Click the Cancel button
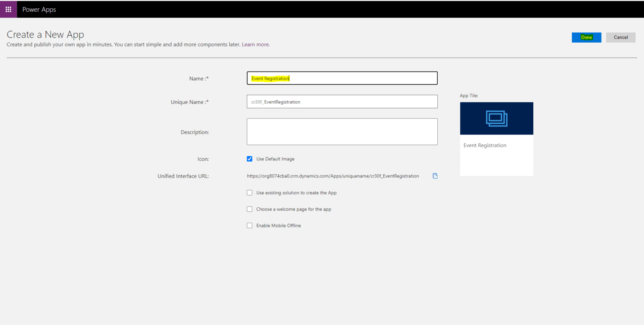Screen dimensions: 644x325 (621, 37)
